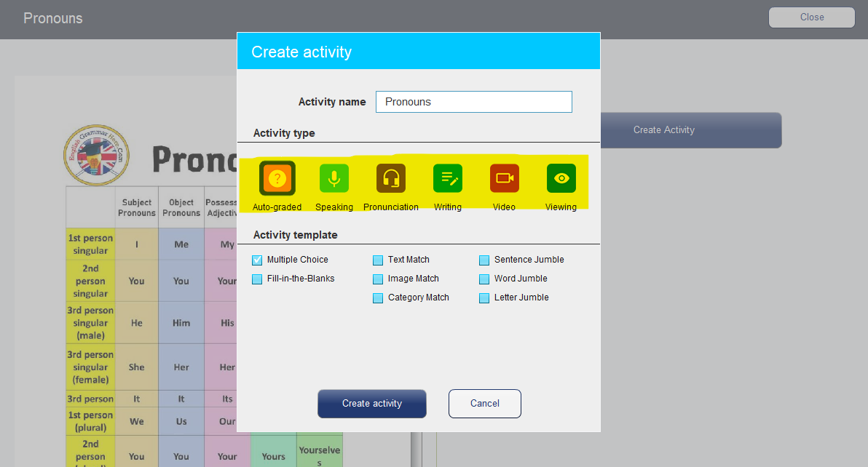The width and height of the screenshot is (868, 467).
Task: Click the 'Pronouns' page title at top
Action: (x=52, y=18)
